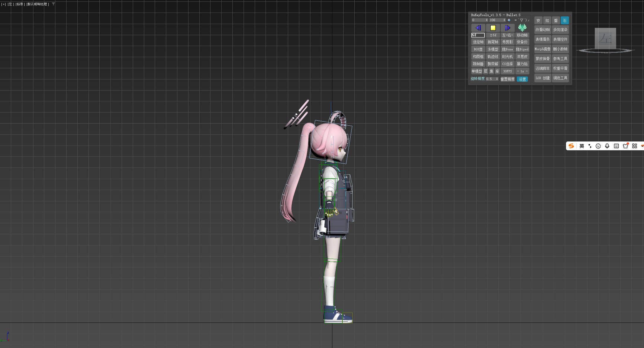644x348 pixels.
Task: Click the 5f frame step input field
Action: point(478,35)
